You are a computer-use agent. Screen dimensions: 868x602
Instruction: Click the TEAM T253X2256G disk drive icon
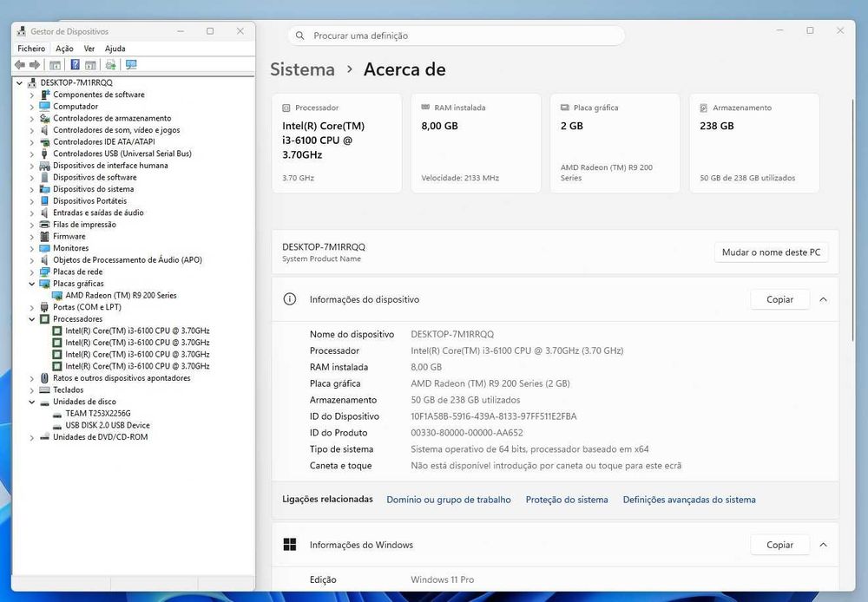[56, 414]
